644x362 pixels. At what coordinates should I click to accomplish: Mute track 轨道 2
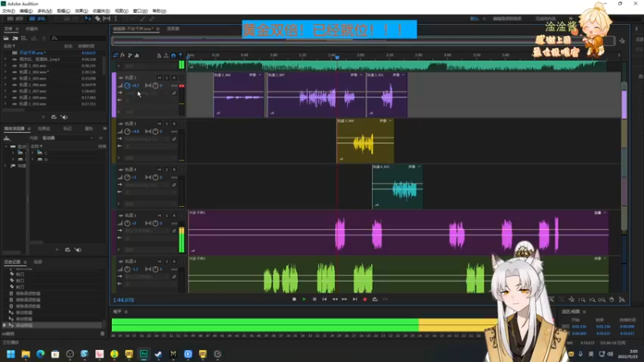159,77
